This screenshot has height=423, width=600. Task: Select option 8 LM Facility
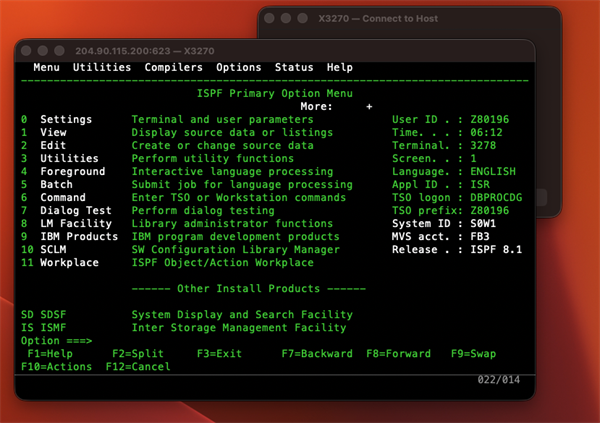(x=66, y=224)
